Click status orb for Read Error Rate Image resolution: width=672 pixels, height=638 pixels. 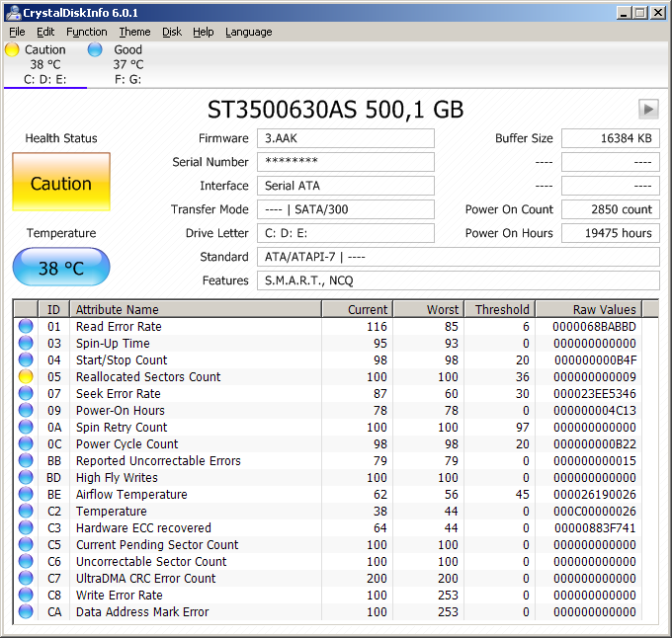tap(26, 326)
